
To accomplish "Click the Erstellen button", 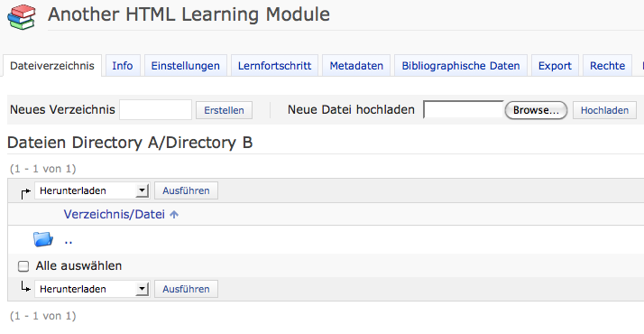I will coord(224,110).
